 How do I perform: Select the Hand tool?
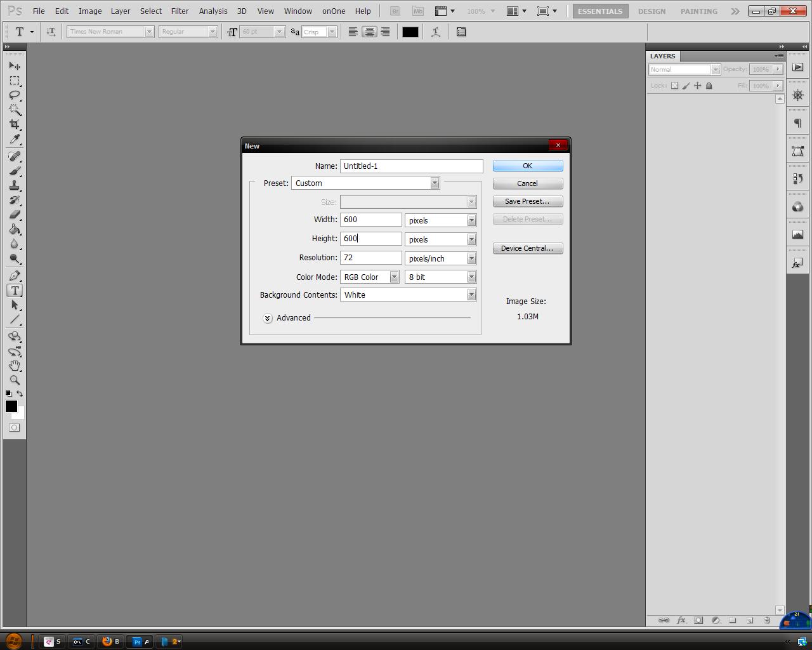tap(15, 366)
